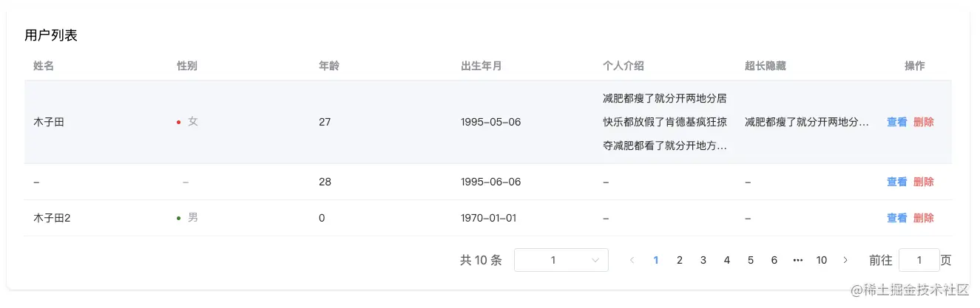980x308 pixels.
Task: Delete the row with age 28
Action: click(923, 182)
